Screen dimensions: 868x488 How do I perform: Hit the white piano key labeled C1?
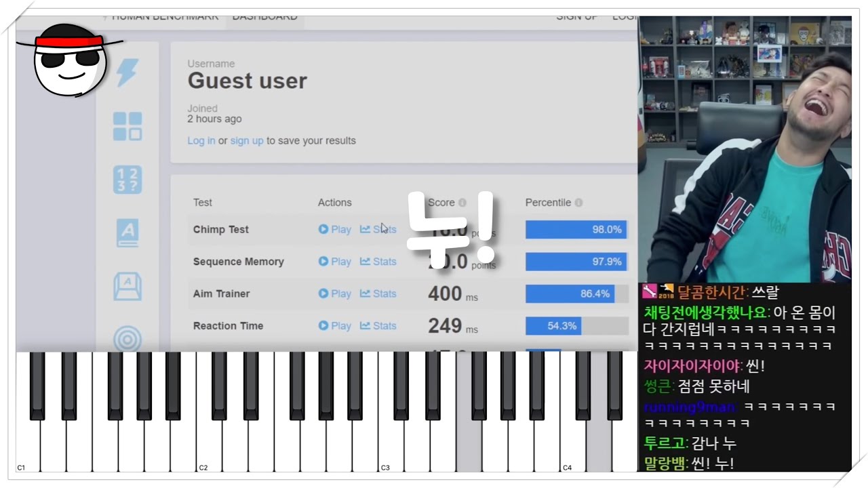point(28,445)
